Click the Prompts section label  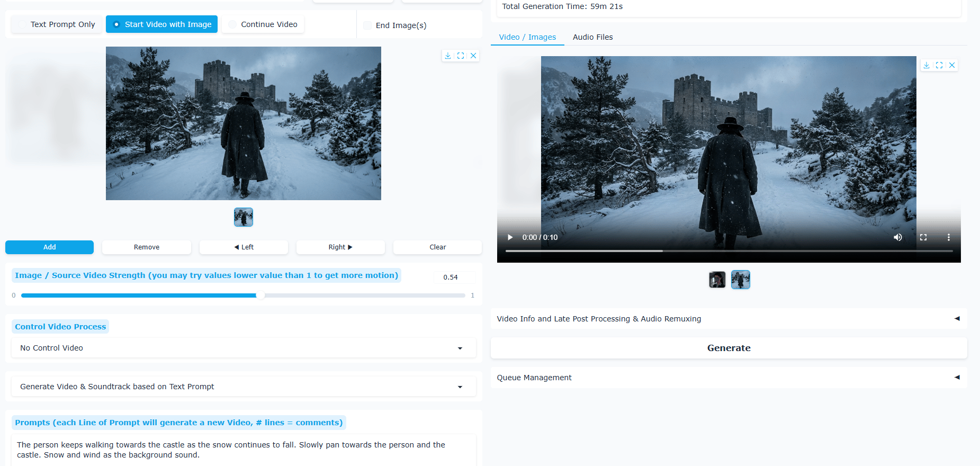179,423
